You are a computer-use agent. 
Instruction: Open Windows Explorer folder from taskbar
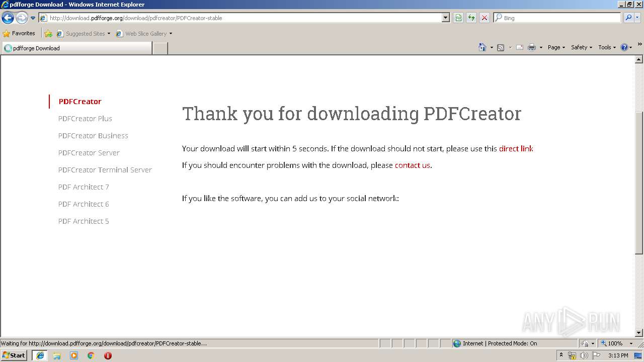tap(57, 355)
